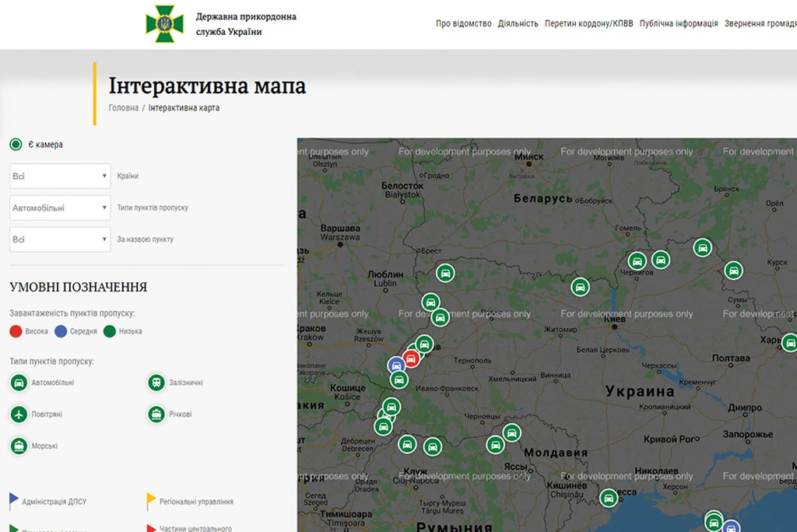The height and width of the screenshot is (532, 797).
Task: Open the Перетин кордону/КПВВ menu
Action: [x=589, y=24]
